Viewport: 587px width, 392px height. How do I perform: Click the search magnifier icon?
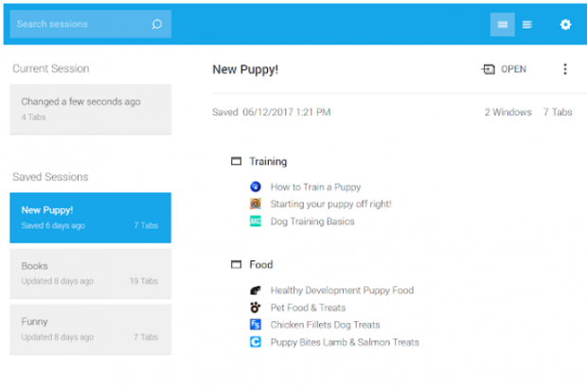pyautogui.click(x=157, y=25)
